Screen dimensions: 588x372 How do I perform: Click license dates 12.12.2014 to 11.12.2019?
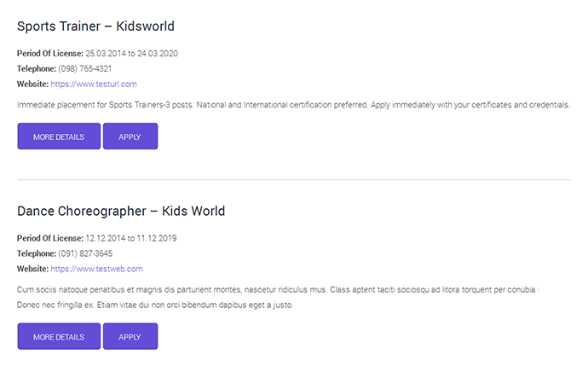coord(131,238)
